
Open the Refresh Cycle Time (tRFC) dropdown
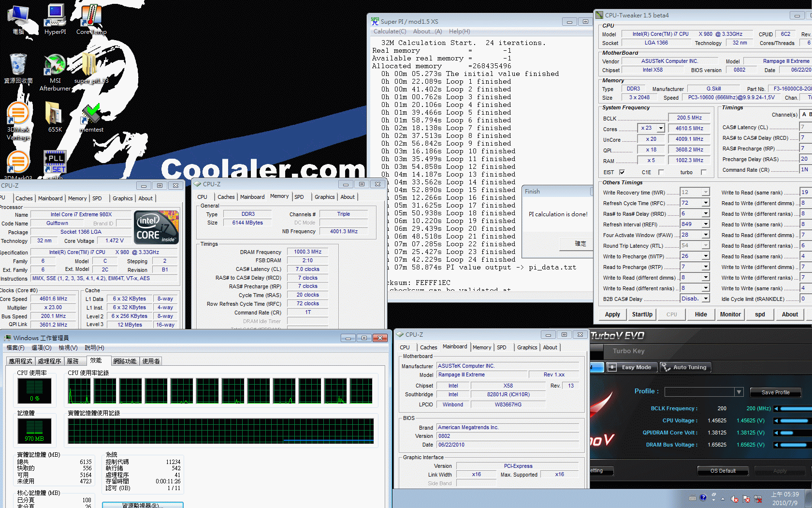706,203
